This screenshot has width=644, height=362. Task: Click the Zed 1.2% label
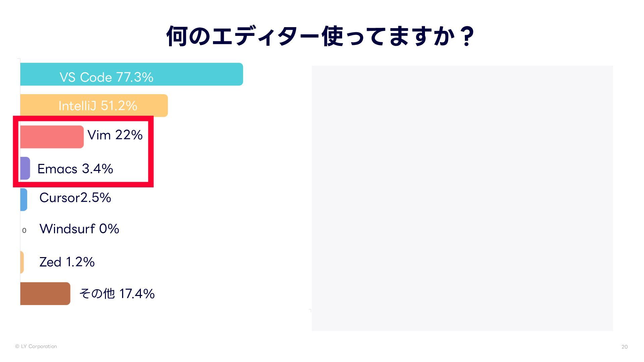coord(67,262)
